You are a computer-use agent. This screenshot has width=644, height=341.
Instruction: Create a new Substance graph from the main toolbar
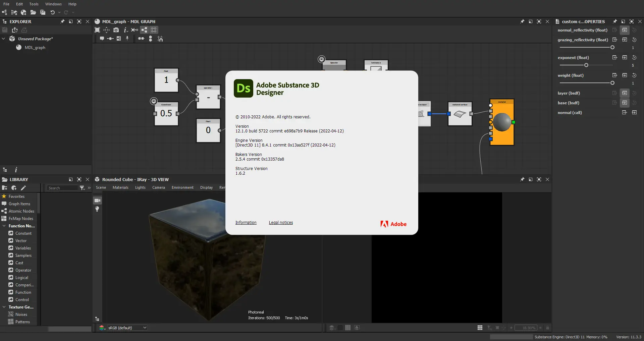click(x=4, y=12)
